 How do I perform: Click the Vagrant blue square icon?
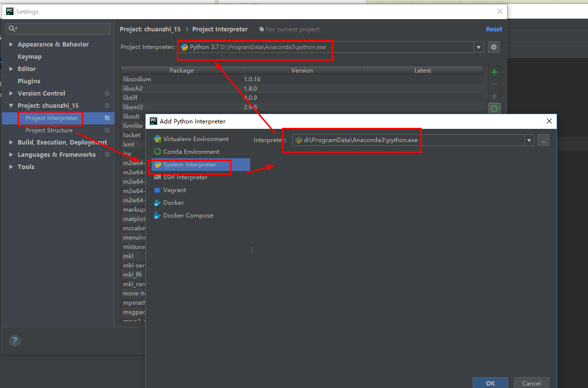[x=157, y=190]
